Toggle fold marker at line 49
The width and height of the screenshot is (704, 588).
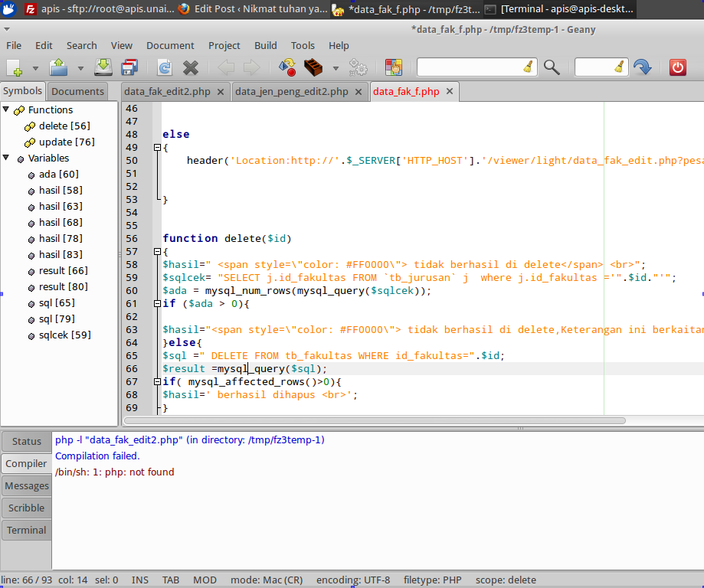click(x=157, y=147)
